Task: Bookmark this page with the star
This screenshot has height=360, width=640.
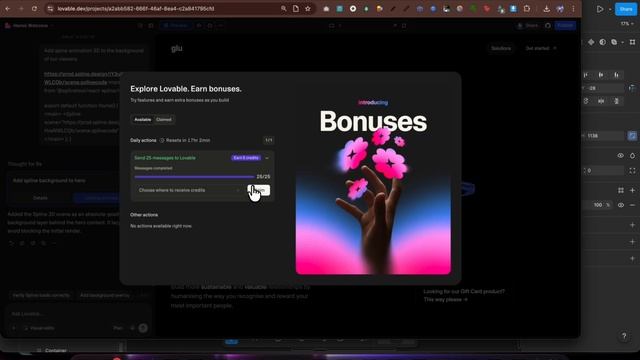Action: tap(308, 9)
